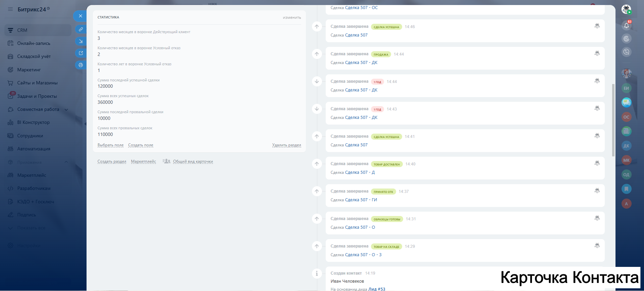Click the timeline vertical scrollbar
This screenshot has height=291, width=644.
tap(613, 121)
